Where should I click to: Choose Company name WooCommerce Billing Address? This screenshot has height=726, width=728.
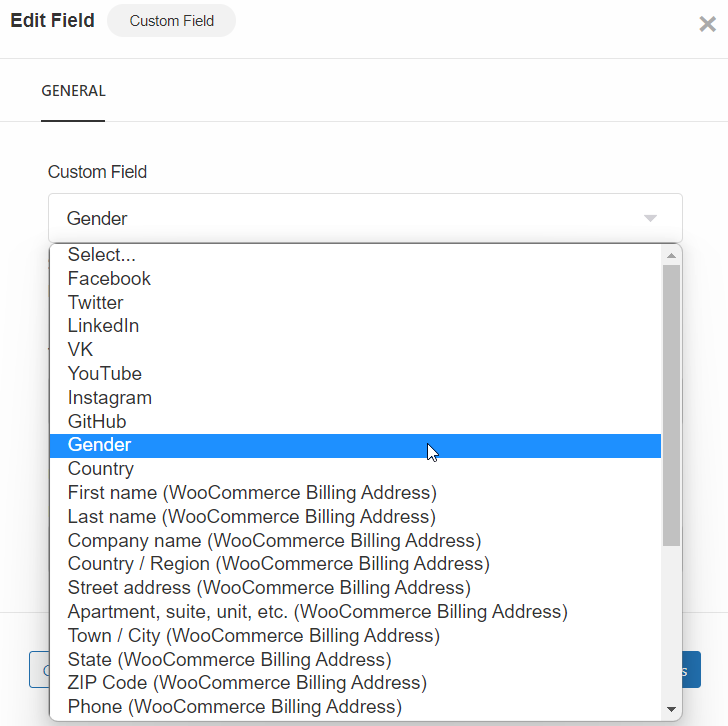click(355, 541)
